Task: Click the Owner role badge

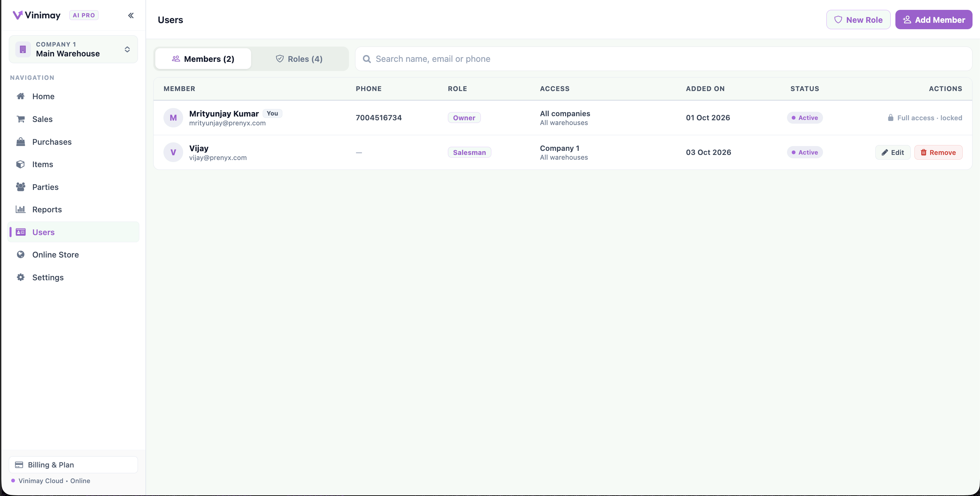Action: coord(464,118)
